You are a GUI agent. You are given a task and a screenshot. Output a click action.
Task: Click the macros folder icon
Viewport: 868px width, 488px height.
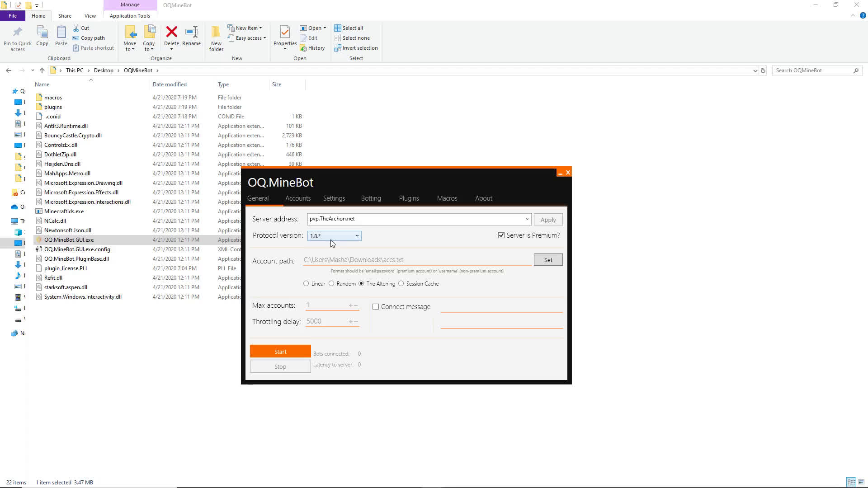tap(39, 98)
